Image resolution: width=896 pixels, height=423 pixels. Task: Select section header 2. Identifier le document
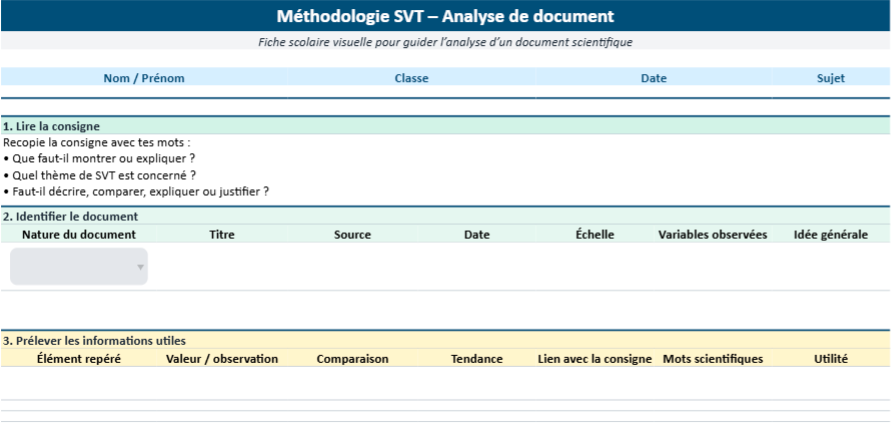click(70, 216)
